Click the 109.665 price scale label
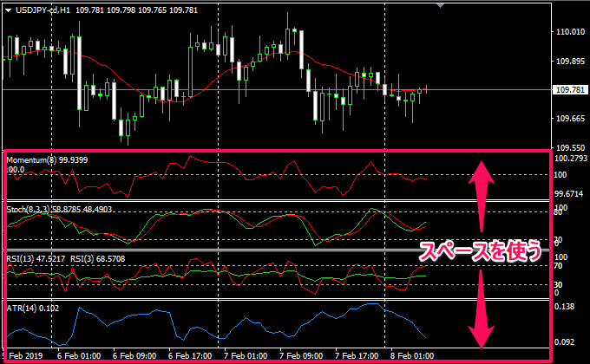This screenshot has width=590, height=364. 569,119
